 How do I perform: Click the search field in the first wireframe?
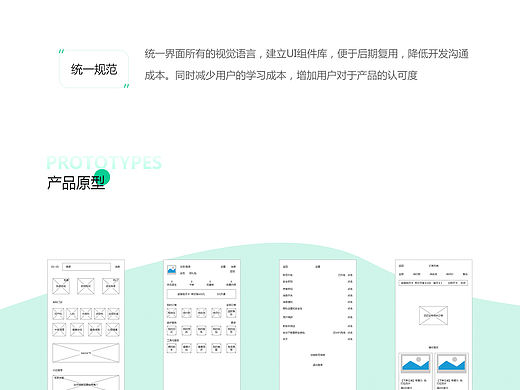pos(86,267)
